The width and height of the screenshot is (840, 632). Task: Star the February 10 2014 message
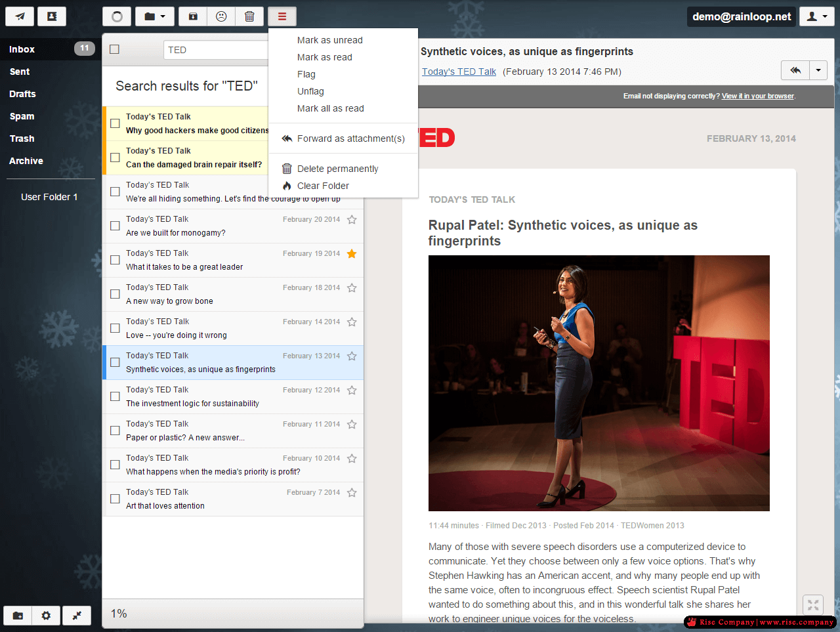(352, 459)
